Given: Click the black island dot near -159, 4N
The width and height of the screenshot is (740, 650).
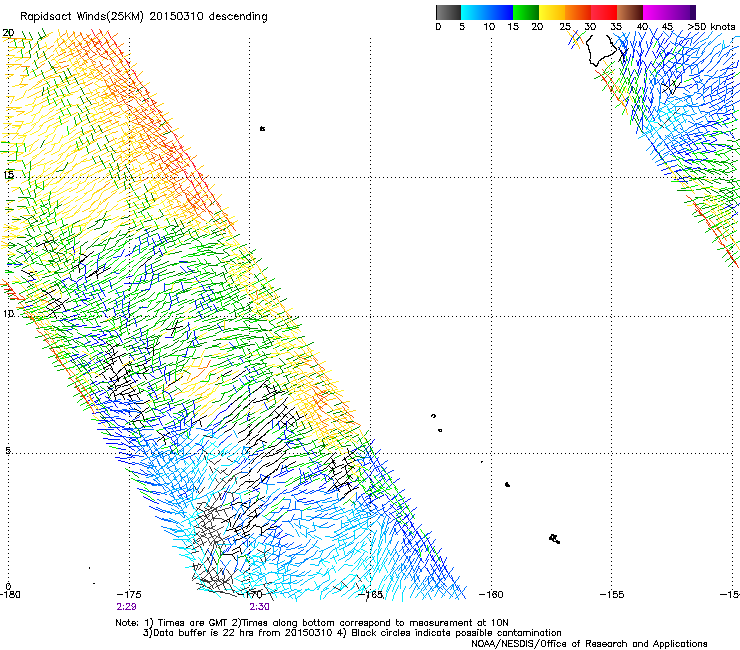Looking at the screenshot, I should (x=507, y=484).
